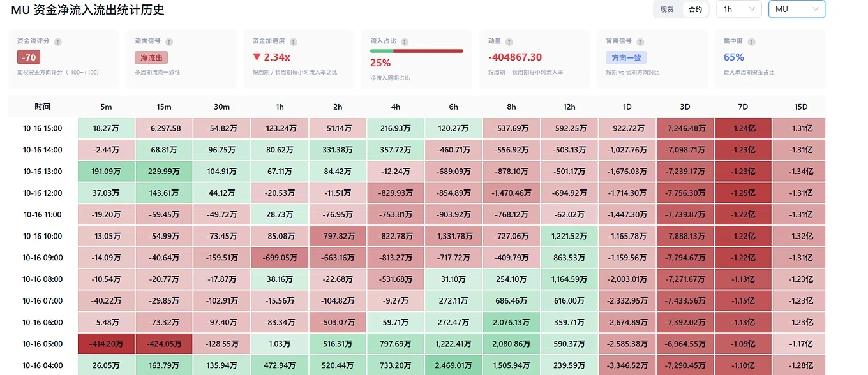This screenshot has height=375, width=868.
Task: Switch to the 现货 market option
Action: [x=667, y=10]
